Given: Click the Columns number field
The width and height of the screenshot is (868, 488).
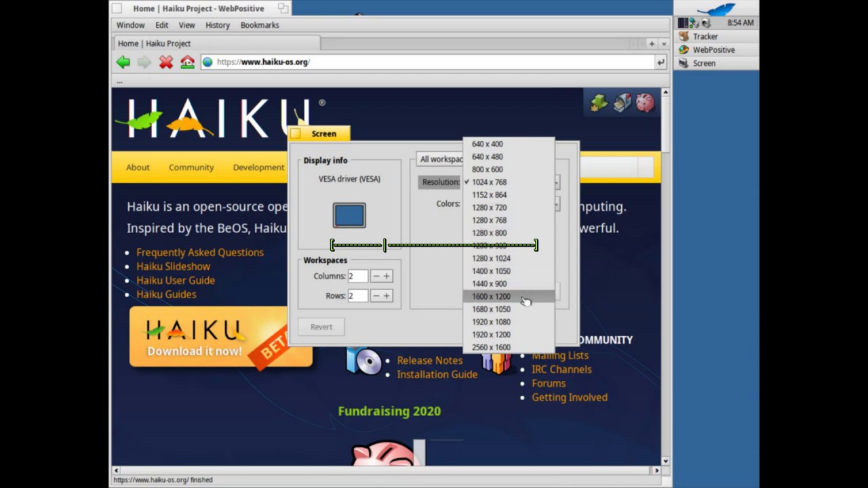Looking at the screenshot, I should click(357, 276).
